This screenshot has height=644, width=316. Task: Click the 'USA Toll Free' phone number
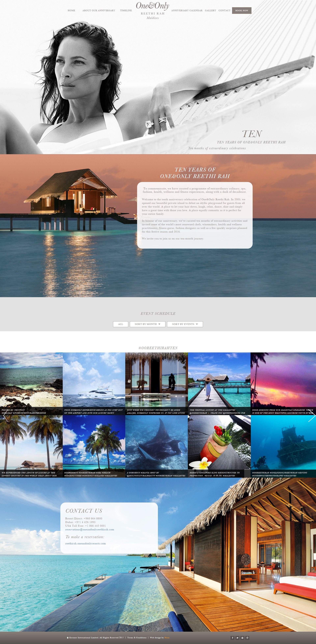point(85,526)
